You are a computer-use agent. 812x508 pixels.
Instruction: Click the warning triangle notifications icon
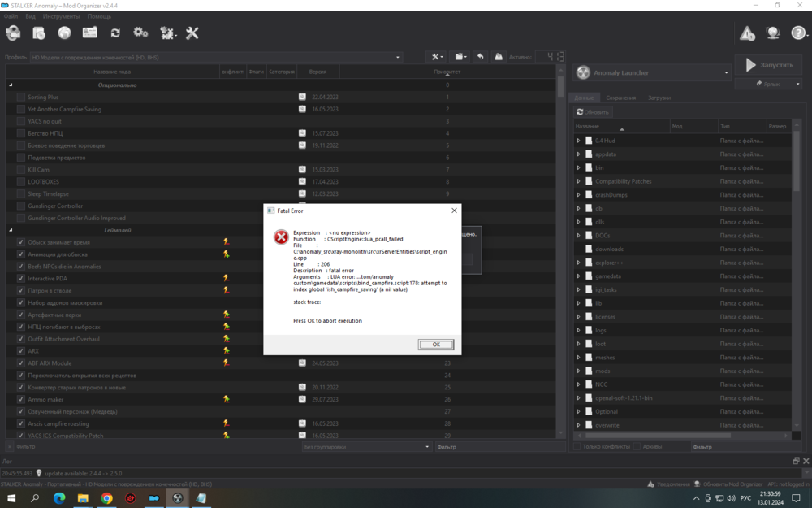747,33
